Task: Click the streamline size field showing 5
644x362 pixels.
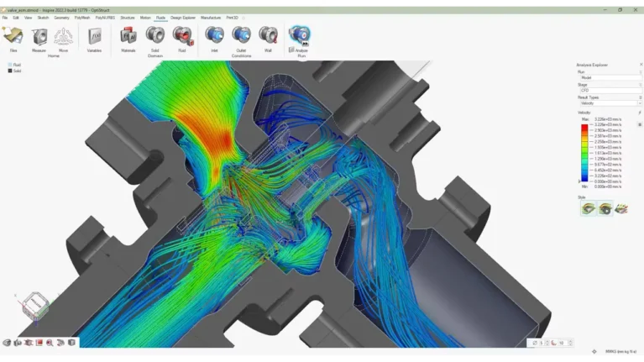Action: tap(542, 343)
